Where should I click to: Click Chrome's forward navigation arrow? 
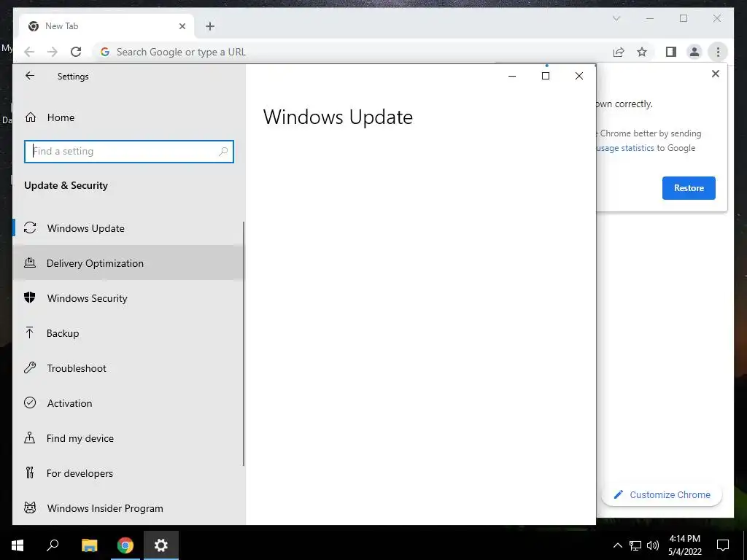[53, 52]
